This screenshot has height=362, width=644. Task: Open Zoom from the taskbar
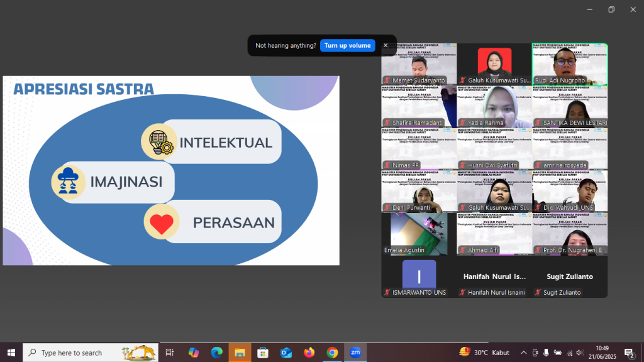coord(355,353)
